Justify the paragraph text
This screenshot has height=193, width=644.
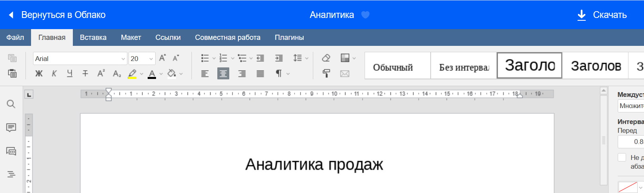click(260, 74)
